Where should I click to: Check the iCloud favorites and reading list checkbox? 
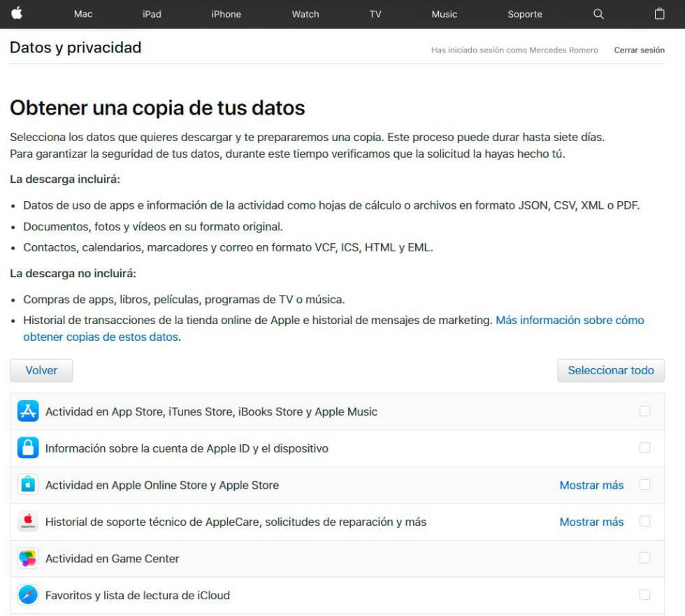[644, 594]
